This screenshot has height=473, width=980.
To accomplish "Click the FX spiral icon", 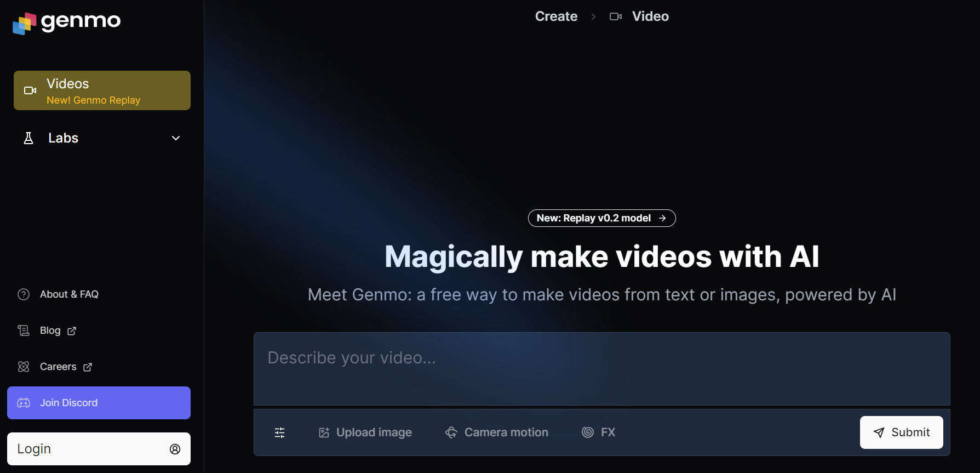I will (x=587, y=432).
